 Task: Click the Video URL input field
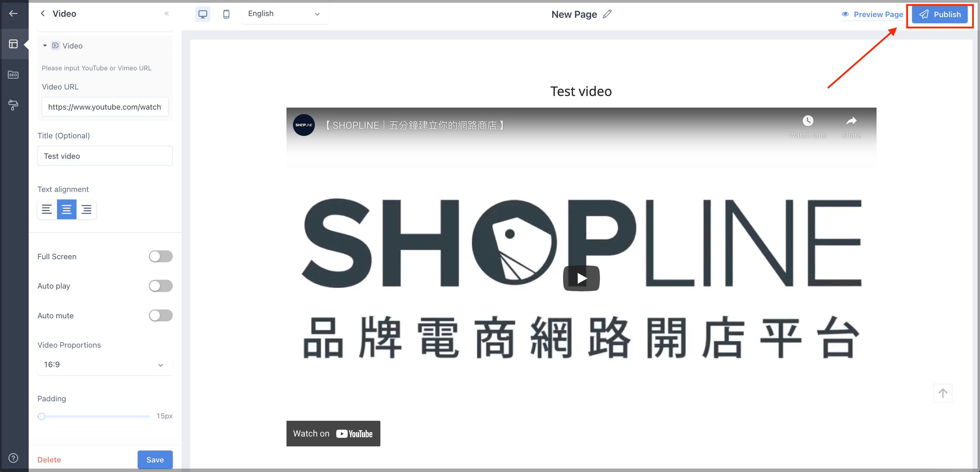(x=105, y=107)
